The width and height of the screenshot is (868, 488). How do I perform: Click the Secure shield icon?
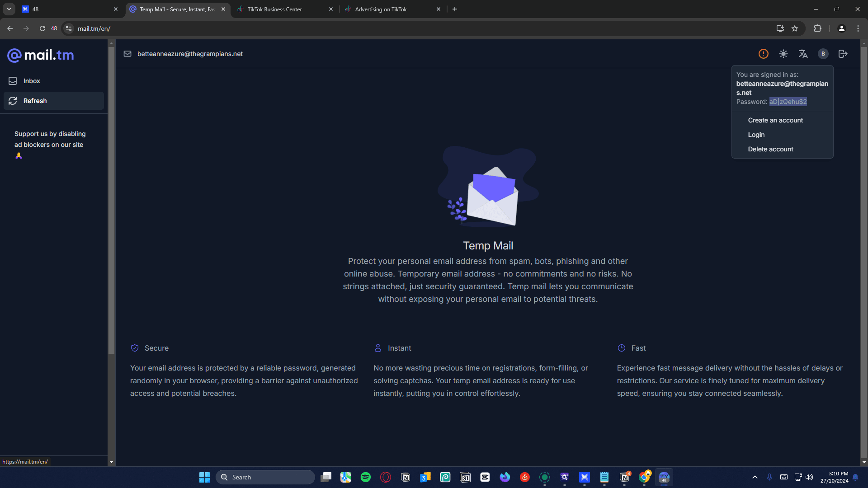coord(135,348)
